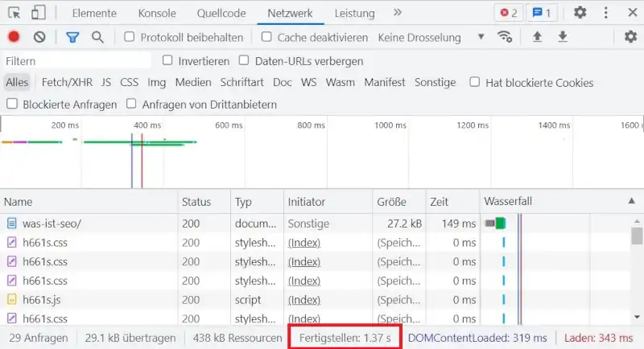Sort by the Zeit column header
This screenshot has height=349, width=644.
pos(452,202)
